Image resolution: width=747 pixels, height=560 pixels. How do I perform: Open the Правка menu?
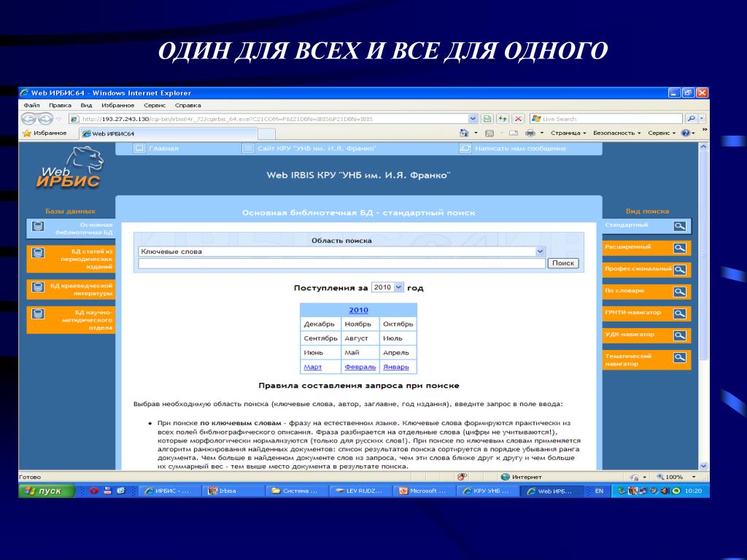pyautogui.click(x=60, y=105)
